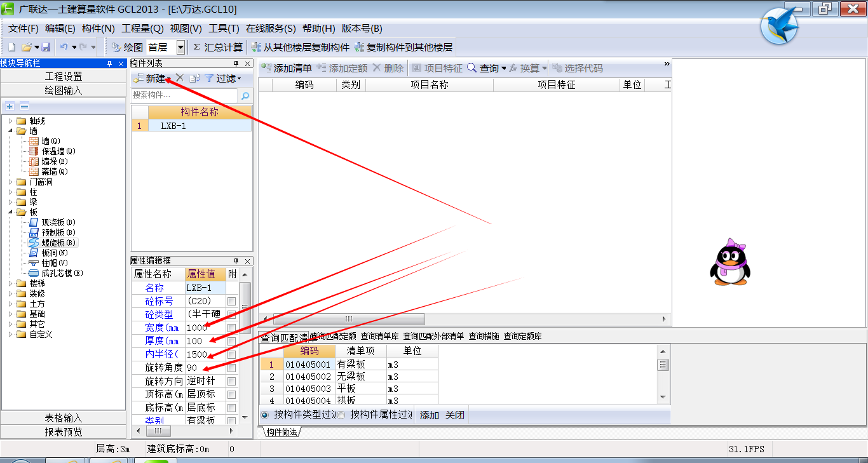
Task: Select 幕墙(Q) tree item
Action: click(48, 171)
